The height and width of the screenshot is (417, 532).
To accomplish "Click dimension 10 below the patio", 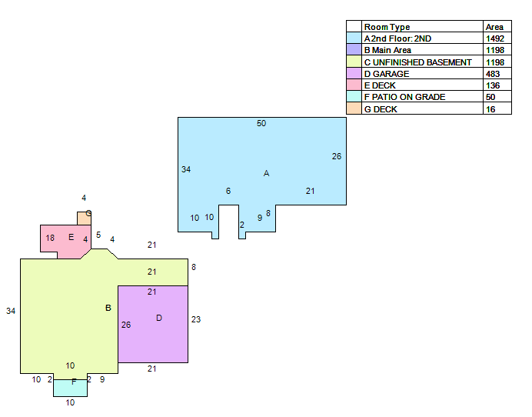I will click(70, 402).
